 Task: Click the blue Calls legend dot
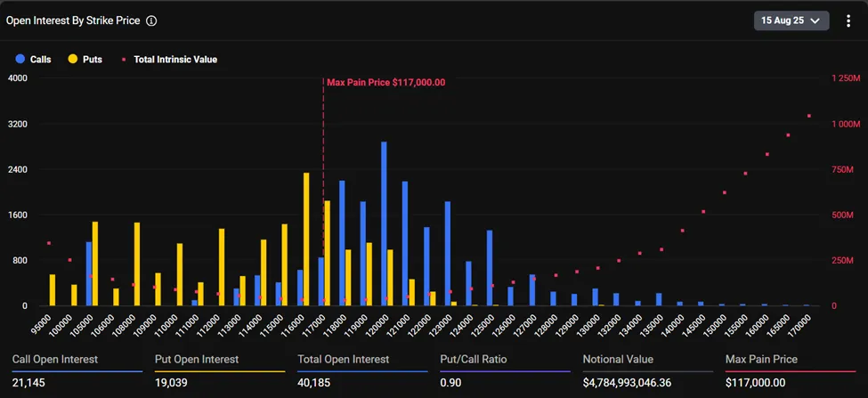[x=20, y=60]
